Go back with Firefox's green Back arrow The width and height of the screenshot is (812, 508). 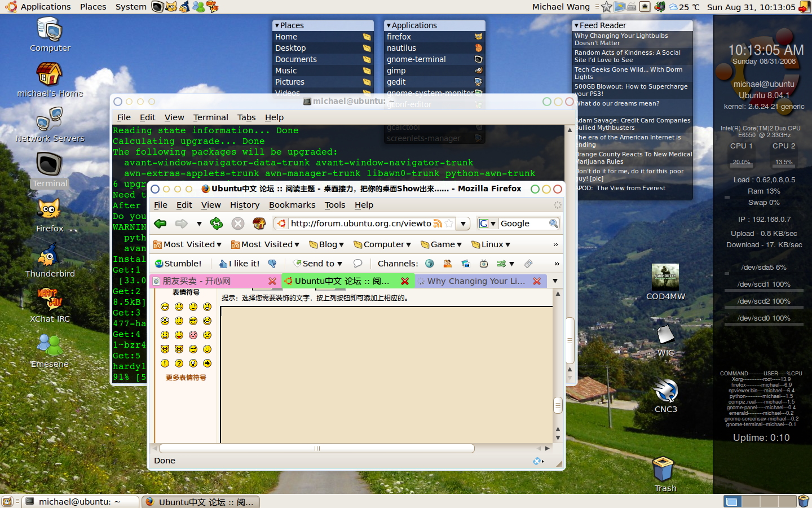tap(160, 224)
